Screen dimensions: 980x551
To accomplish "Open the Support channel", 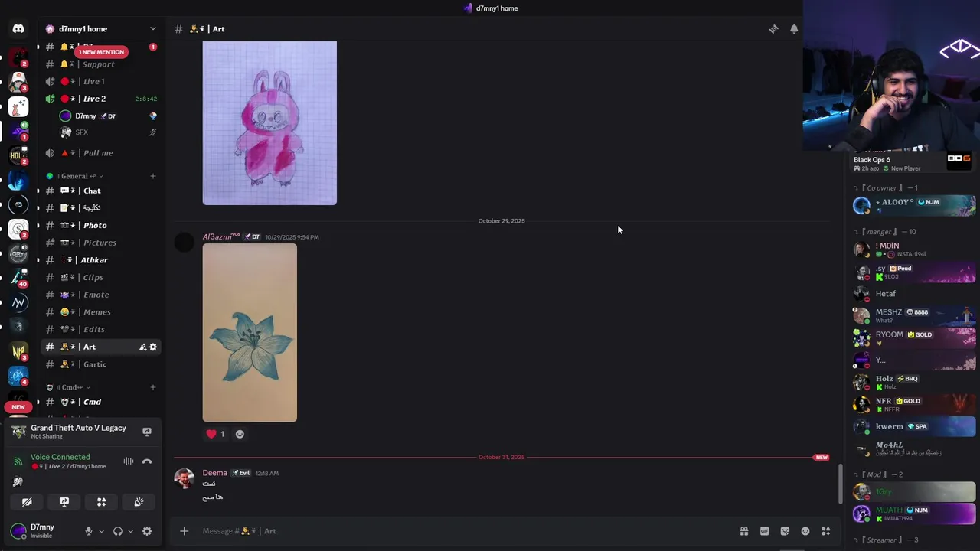I will 101,64.
